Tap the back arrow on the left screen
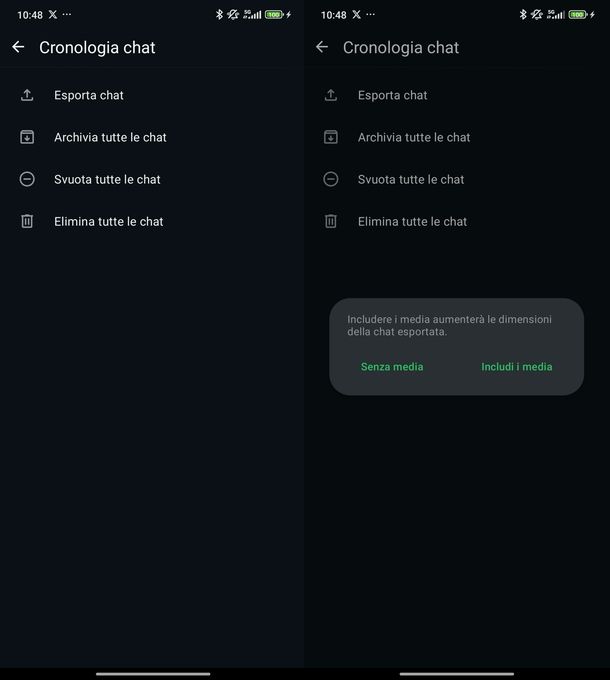This screenshot has width=610, height=680. pos(18,47)
